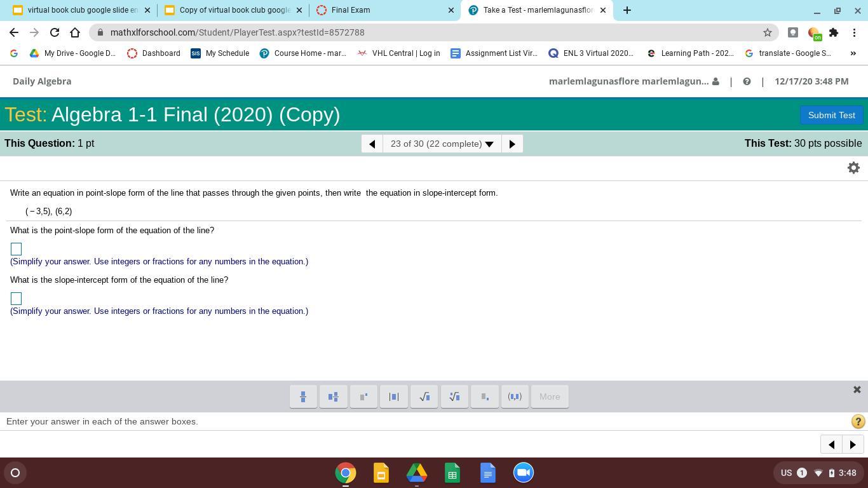Open the Learning Path bookmark
The image size is (868, 488).
689,53
